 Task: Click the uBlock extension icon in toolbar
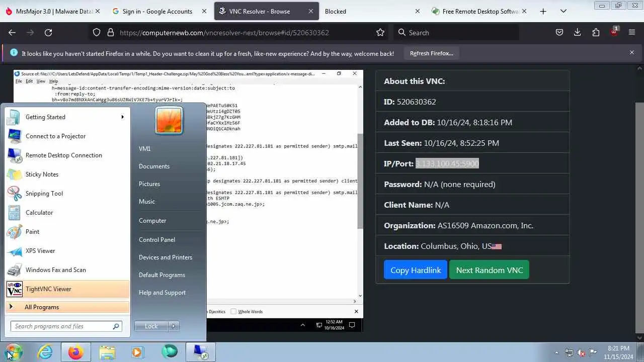[x=614, y=32]
